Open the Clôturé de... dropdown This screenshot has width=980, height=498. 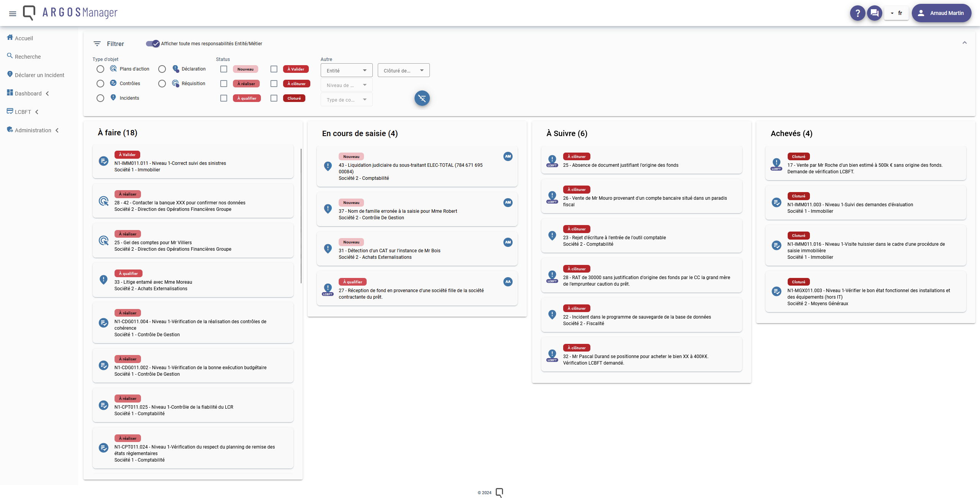click(x=403, y=70)
